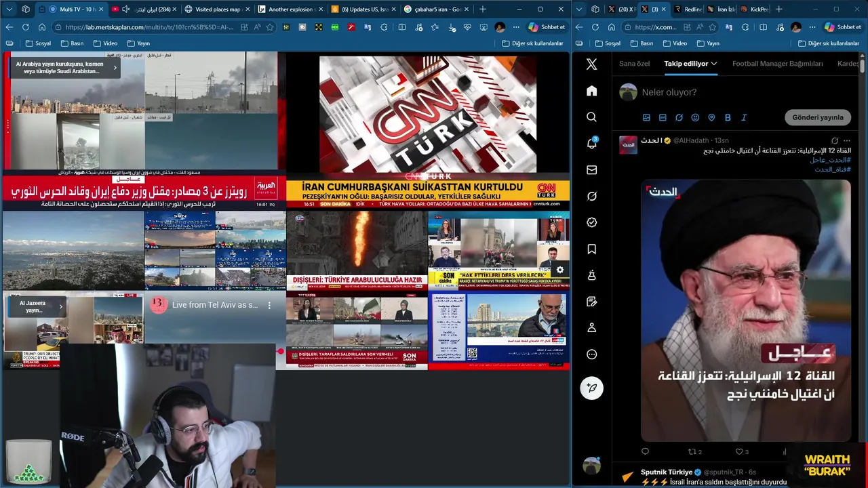
Task: Open More (three dots circle) in X sidebar
Action: pyautogui.click(x=591, y=354)
